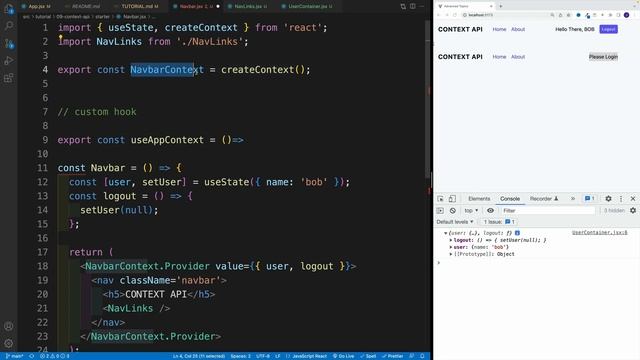
Task: Toggle the DevTools device toolbar icon
Action: (452, 199)
